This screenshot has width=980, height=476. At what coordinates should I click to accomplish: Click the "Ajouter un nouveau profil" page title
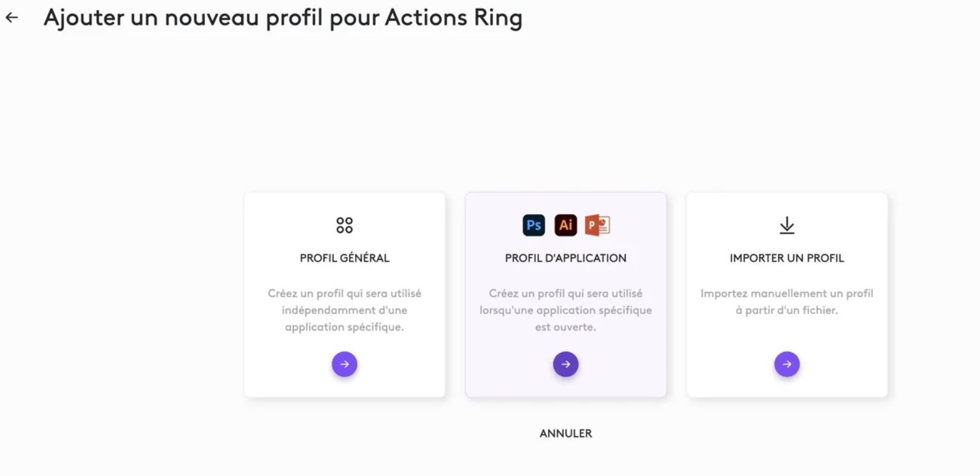[x=283, y=18]
